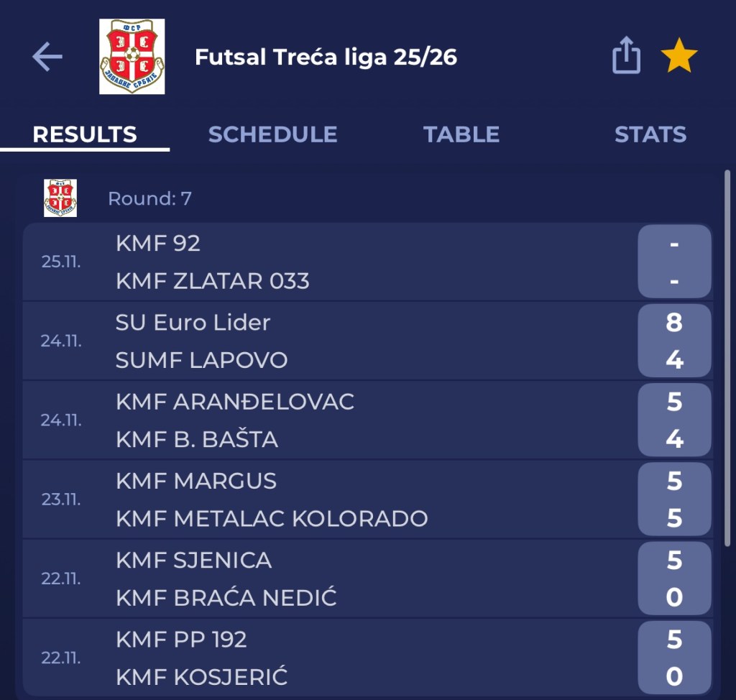Select the RESULTS tab

(x=85, y=134)
